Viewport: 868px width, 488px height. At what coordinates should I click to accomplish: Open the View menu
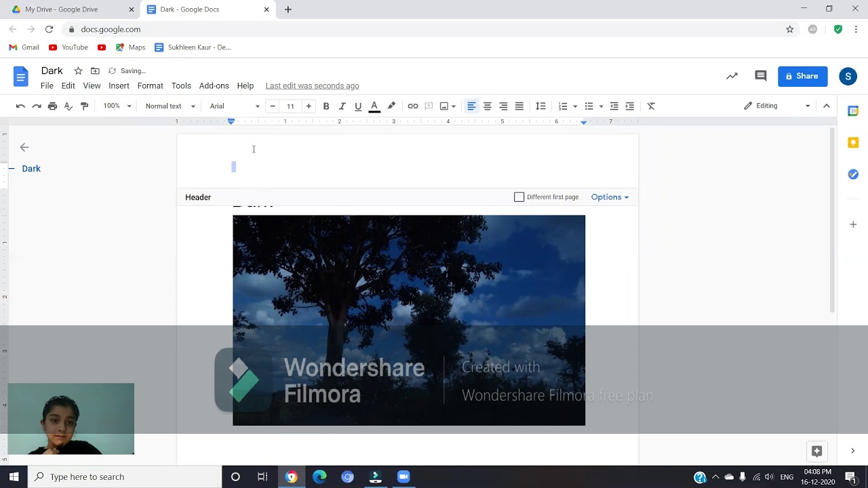[x=92, y=85]
